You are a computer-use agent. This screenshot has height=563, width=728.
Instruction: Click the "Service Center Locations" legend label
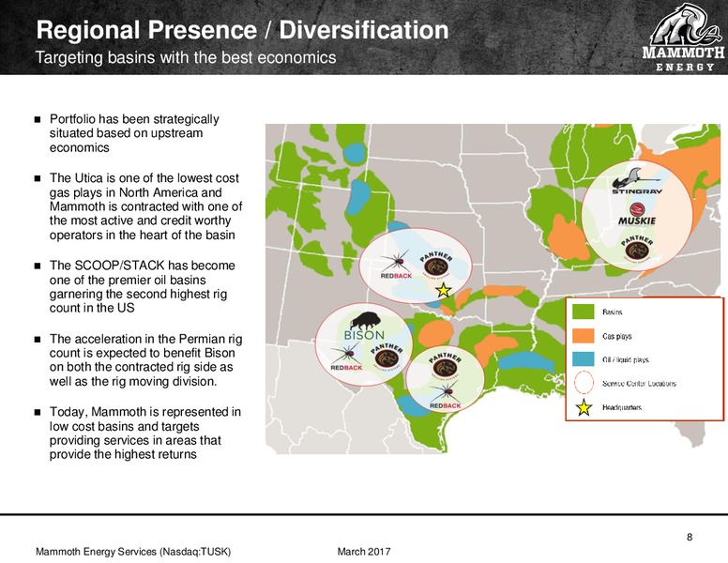tap(639, 384)
